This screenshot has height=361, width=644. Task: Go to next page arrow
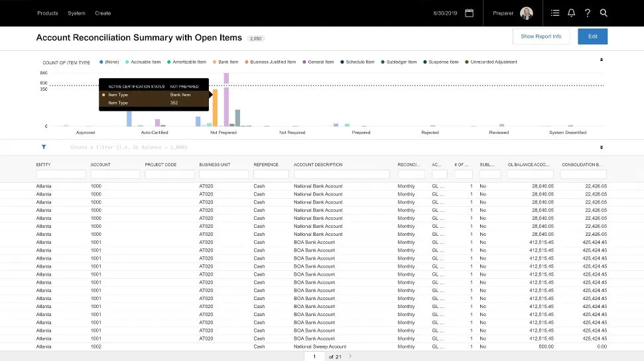350,356
